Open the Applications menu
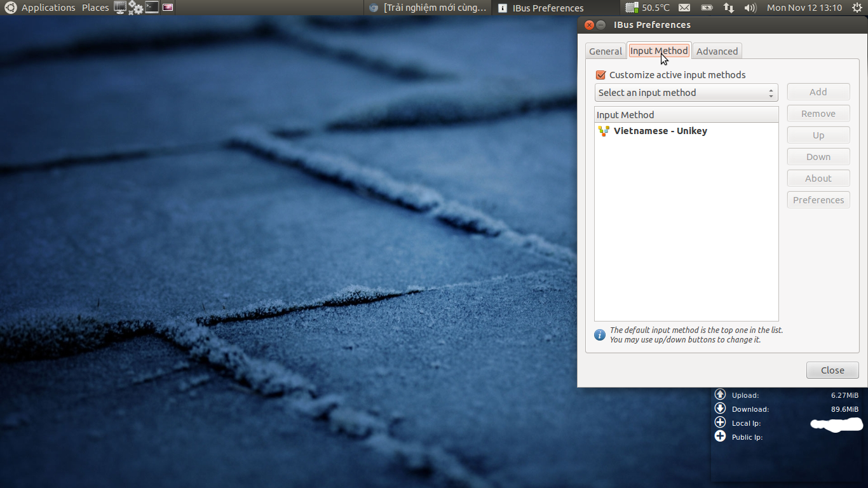 click(48, 8)
